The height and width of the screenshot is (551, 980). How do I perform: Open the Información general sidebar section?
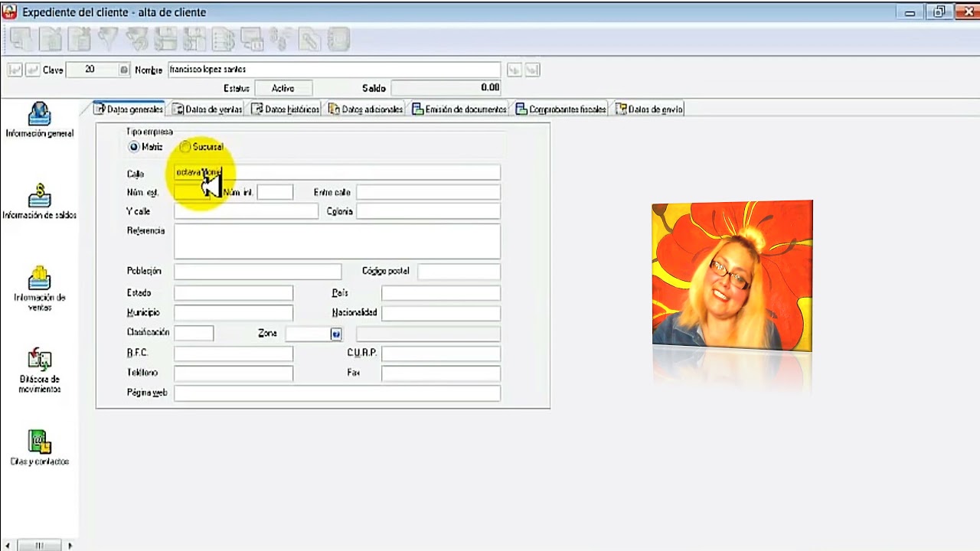[x=40, y=120]
